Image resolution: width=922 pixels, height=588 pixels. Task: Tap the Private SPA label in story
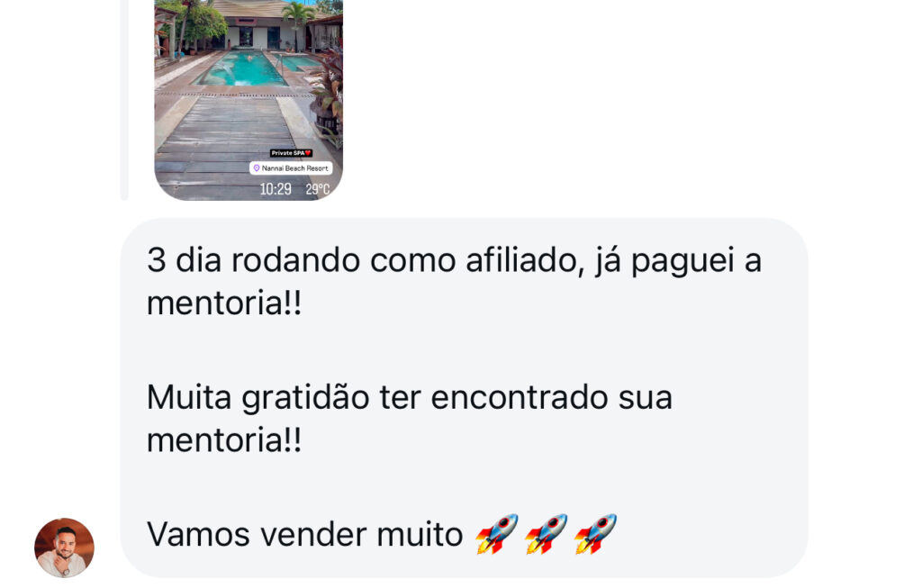click(288, 153)
